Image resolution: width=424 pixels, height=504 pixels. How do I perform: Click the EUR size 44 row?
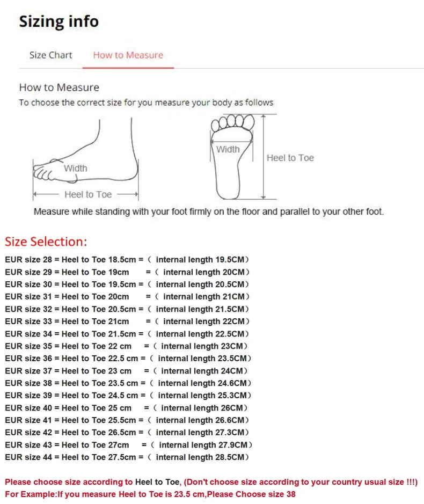pos(127,457)
